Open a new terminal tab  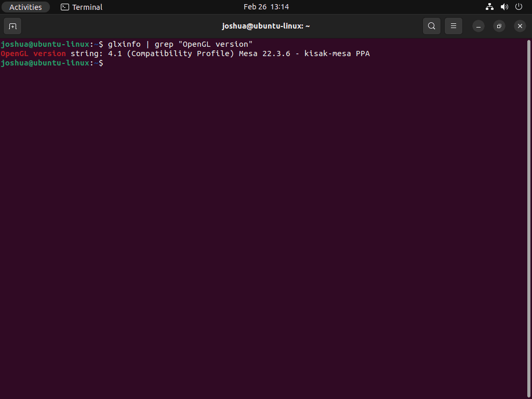point(12,26)
